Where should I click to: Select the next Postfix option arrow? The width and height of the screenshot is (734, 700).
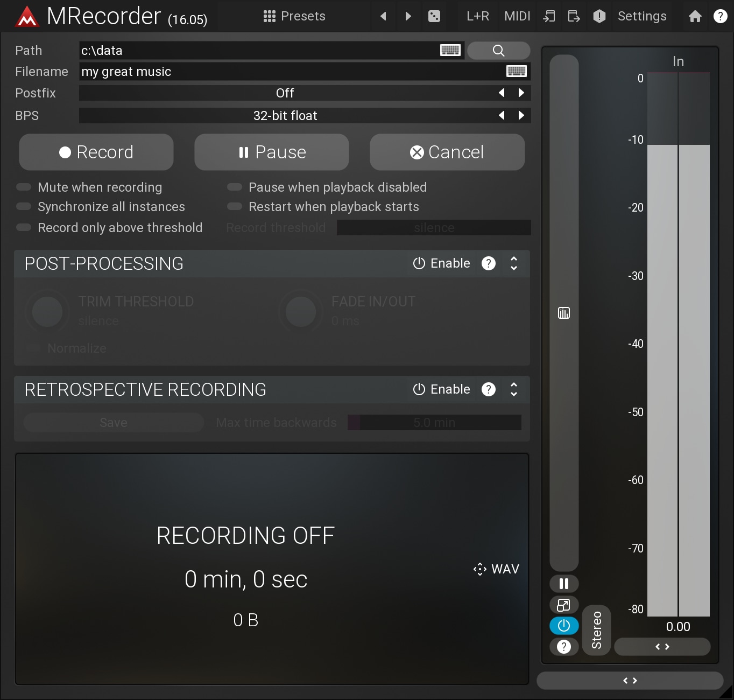coord(521,93)
